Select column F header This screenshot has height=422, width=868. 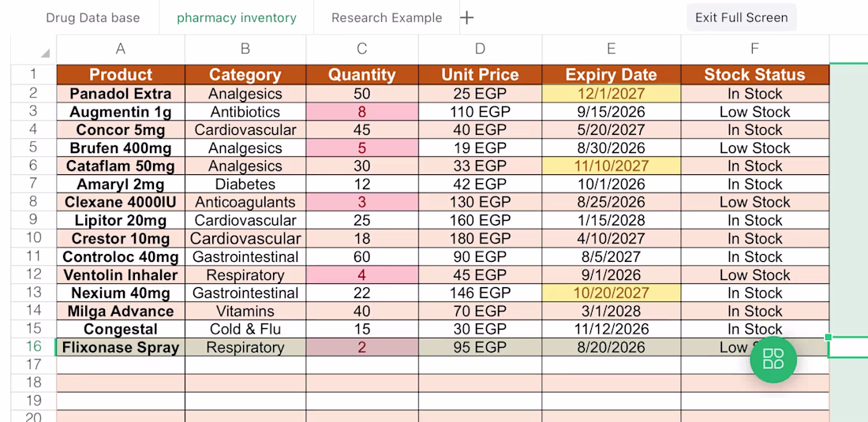pos(755,49)
